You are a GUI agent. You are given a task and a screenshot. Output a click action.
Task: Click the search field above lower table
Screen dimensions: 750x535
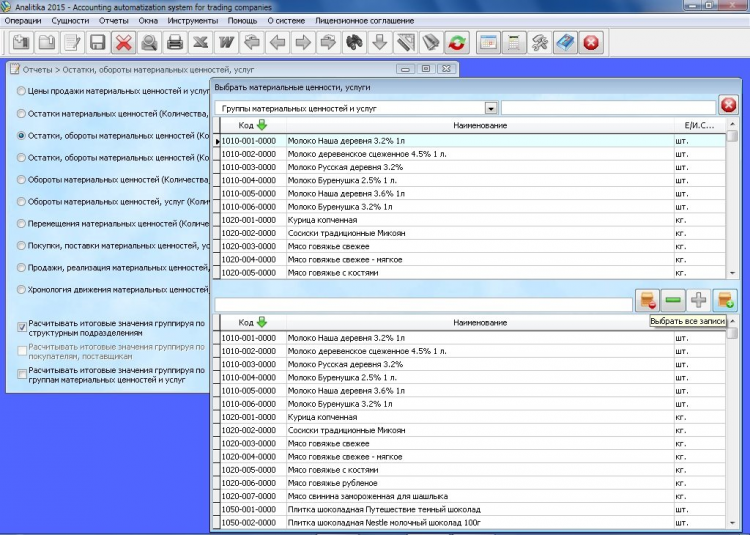pyautogui.click(x=422, y=304)
